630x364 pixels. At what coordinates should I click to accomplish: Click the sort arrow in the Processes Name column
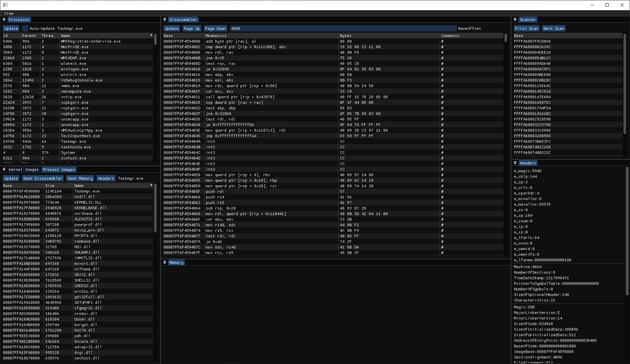151,35
